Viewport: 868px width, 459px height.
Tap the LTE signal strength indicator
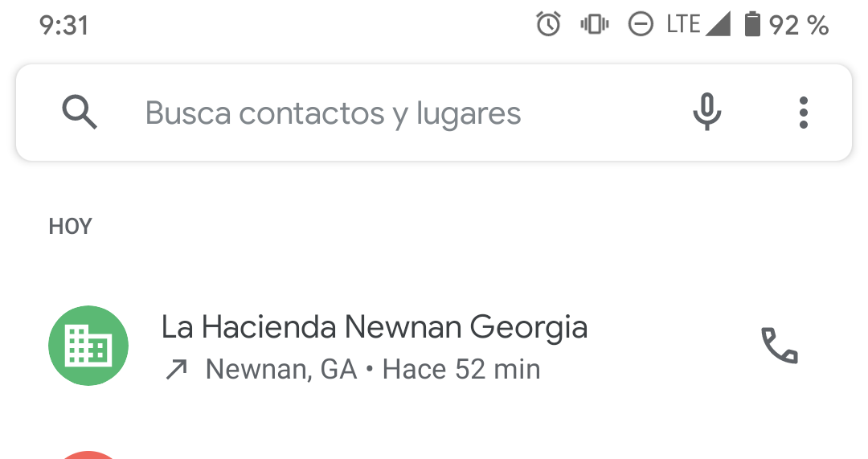[718, 25]
